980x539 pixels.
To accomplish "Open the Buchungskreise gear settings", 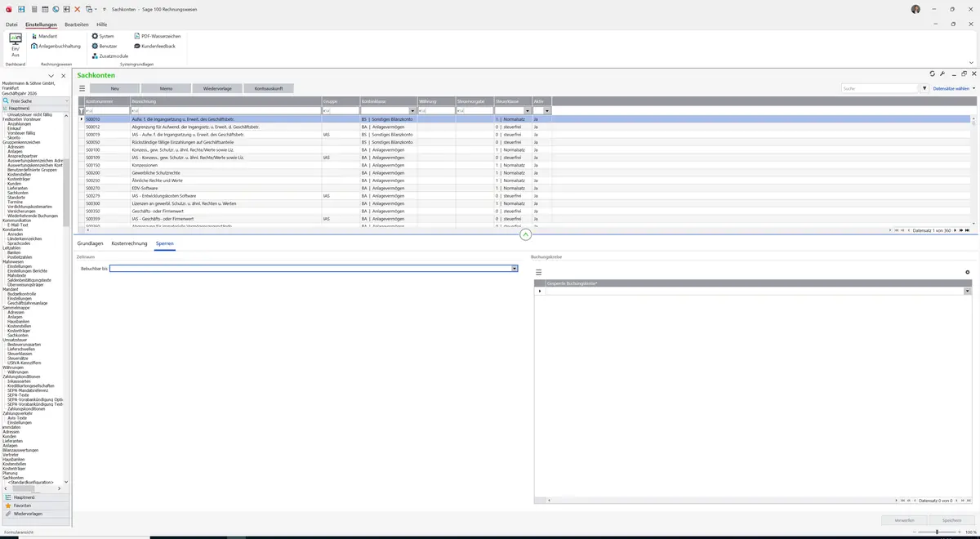I will point(968,272).
